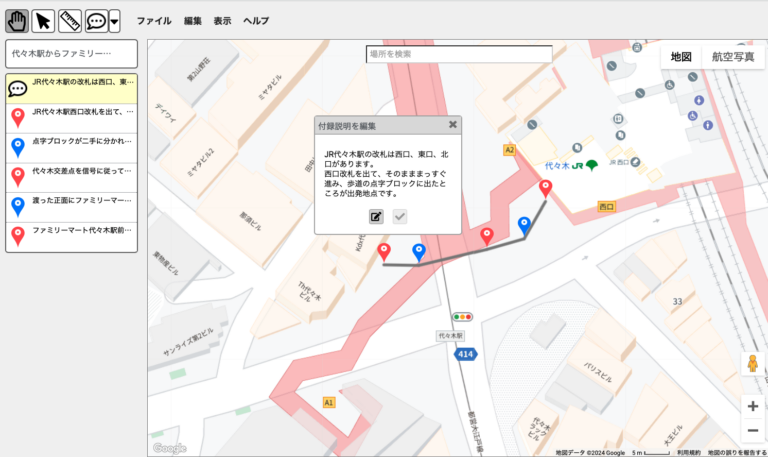
Task: Select list item 点字ブロックが二手に分かれ…
Action: tap(72, 148)
